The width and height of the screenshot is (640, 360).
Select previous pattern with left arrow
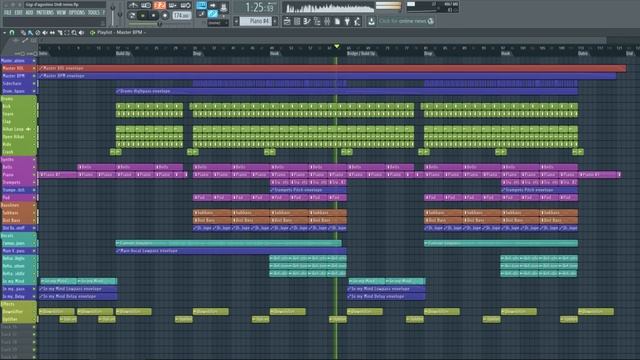[236, 21]
